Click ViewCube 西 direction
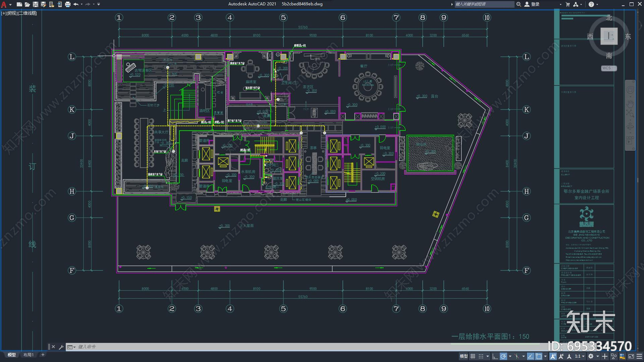 590,37
